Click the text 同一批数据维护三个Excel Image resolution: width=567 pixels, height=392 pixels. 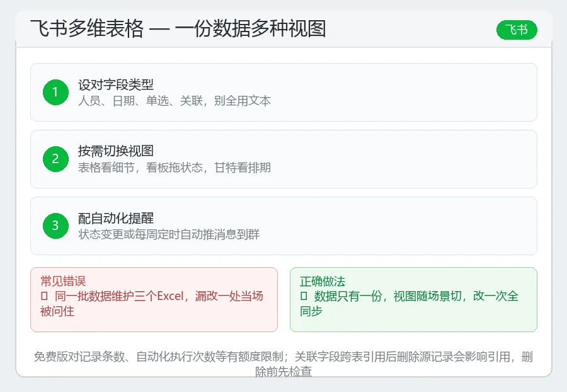pos(119,296)
